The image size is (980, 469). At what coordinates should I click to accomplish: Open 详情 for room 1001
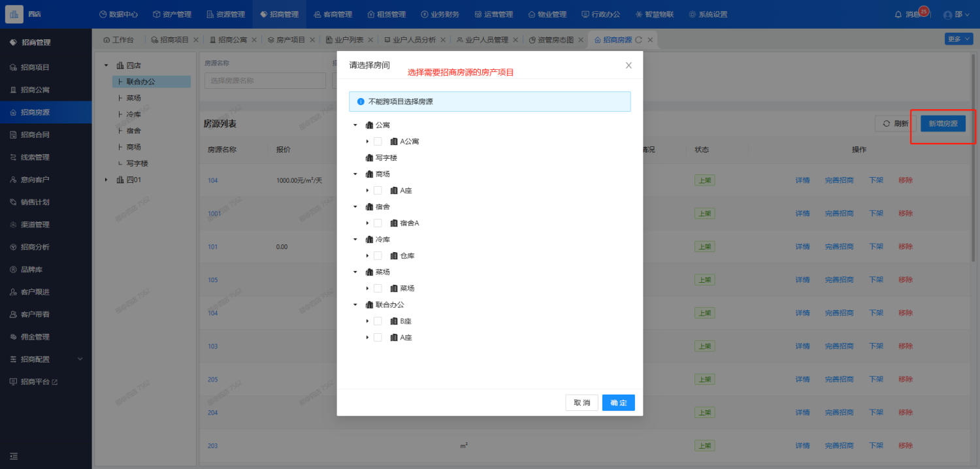802,214
